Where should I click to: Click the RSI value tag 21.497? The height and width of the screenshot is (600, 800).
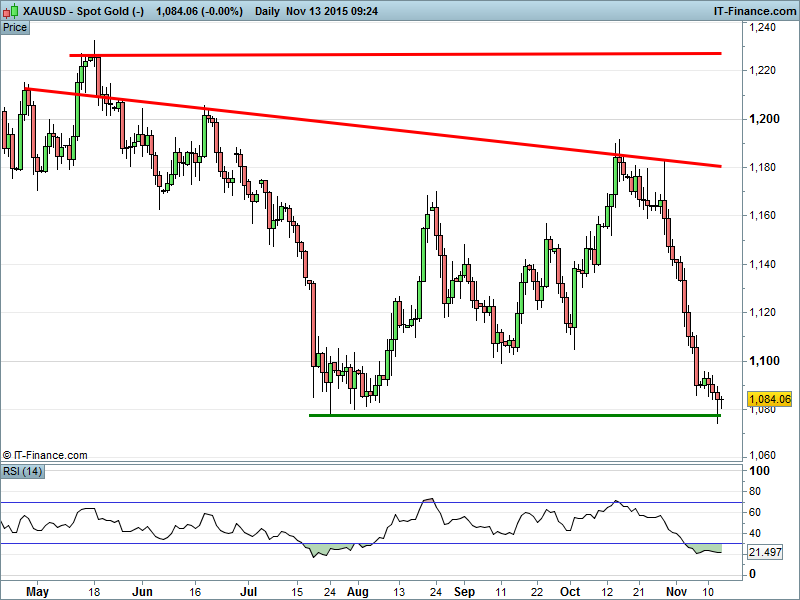pyautogui.click(x=767, y=553)
